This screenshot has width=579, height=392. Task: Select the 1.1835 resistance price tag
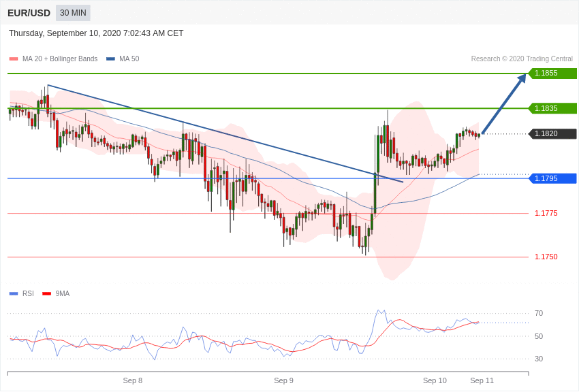tap(552, 108)
